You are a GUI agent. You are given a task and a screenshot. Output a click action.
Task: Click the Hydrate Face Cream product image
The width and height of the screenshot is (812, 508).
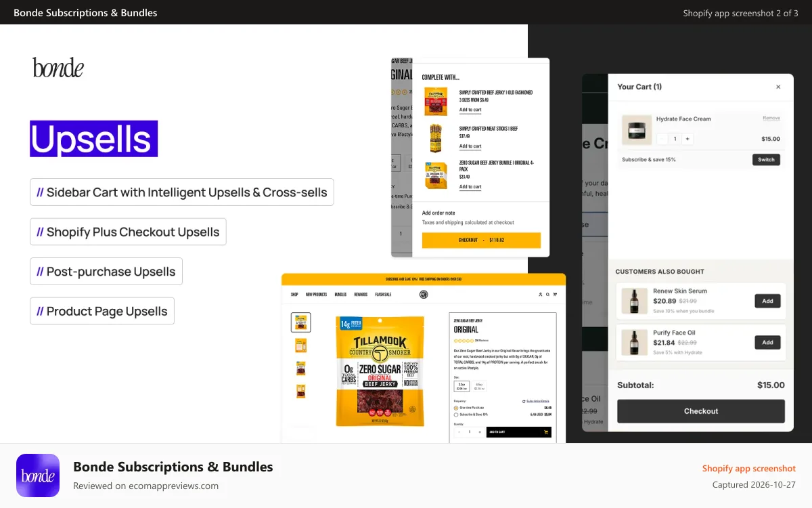(636, 129)
